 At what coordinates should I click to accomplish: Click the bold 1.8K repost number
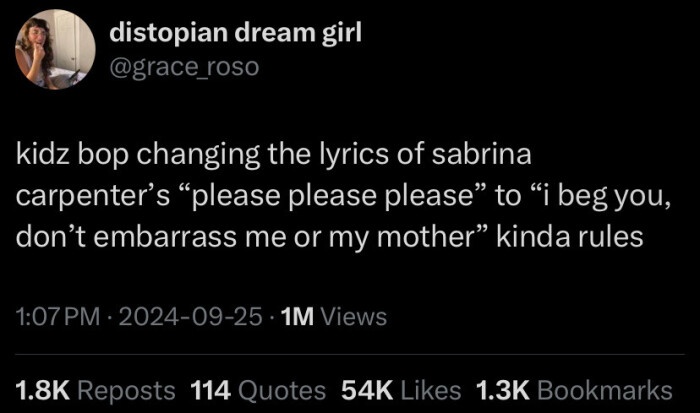tap(42, 389)
